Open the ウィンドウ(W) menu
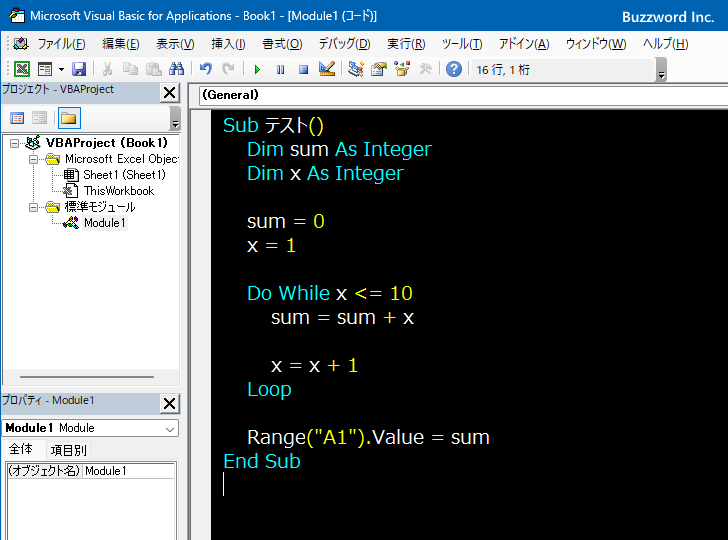 (x=596, y=44)
